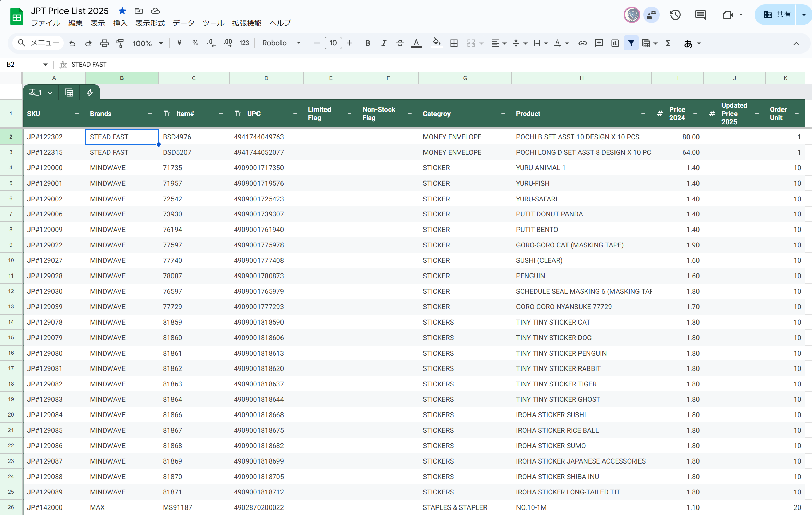
Task: Select the paint format tool
Action: (120, 43)
